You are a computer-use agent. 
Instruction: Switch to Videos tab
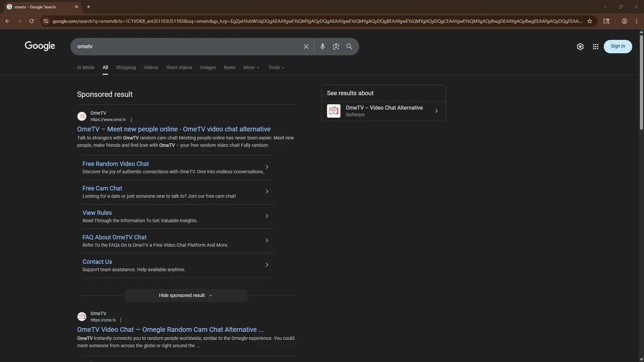pyautogui.click(x=151, y=67)
